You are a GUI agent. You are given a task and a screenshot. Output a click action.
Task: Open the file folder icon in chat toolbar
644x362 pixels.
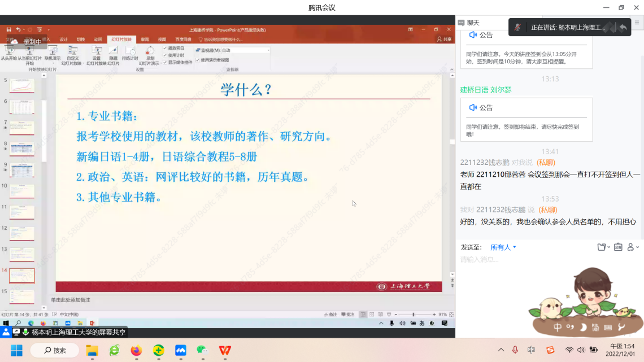click(x=602, y=247)
